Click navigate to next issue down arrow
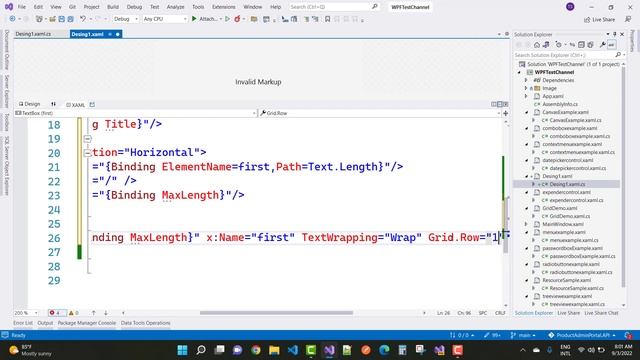Screen dimensions: 640x360 tap(106, 313)
